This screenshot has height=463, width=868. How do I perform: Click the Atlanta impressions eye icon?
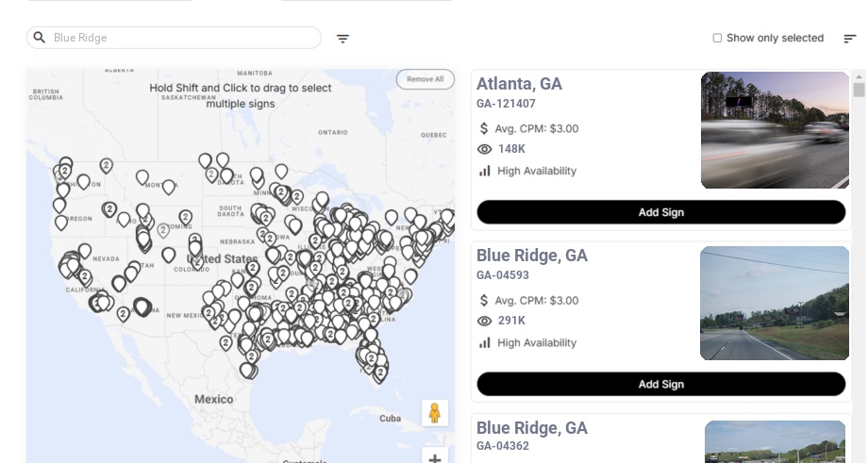485,149
